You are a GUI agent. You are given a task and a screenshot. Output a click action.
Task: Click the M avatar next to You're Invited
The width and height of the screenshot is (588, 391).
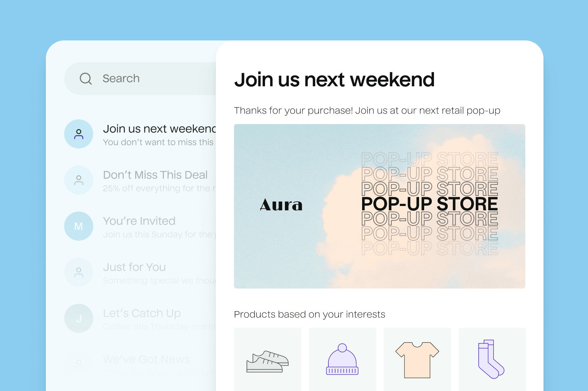coord(79,226)
